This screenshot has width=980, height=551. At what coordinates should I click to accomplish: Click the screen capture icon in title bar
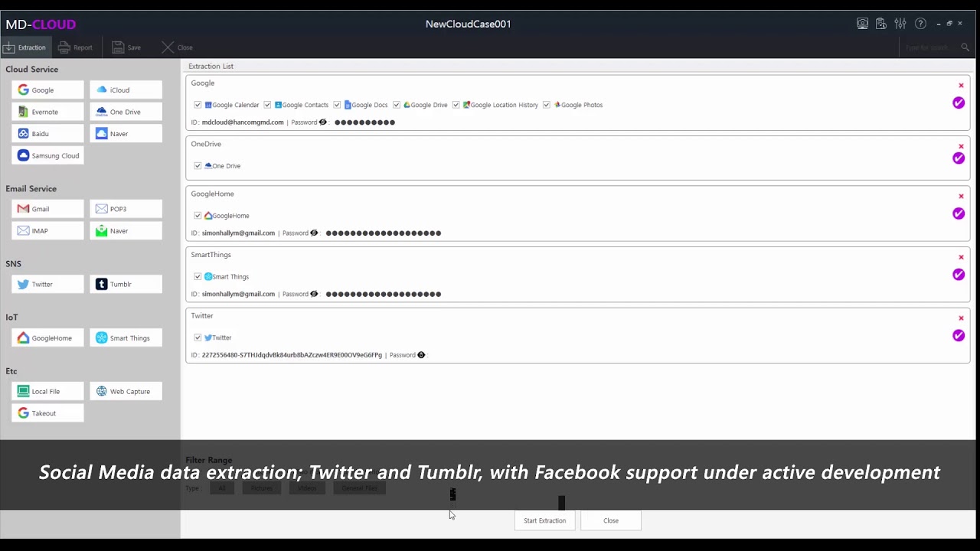tap(862, 24)
